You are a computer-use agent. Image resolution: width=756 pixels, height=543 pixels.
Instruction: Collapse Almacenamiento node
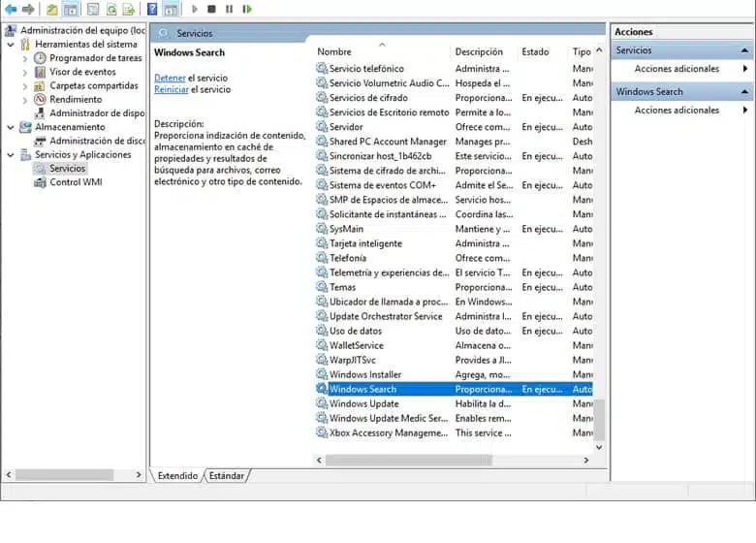coord(11,127)
